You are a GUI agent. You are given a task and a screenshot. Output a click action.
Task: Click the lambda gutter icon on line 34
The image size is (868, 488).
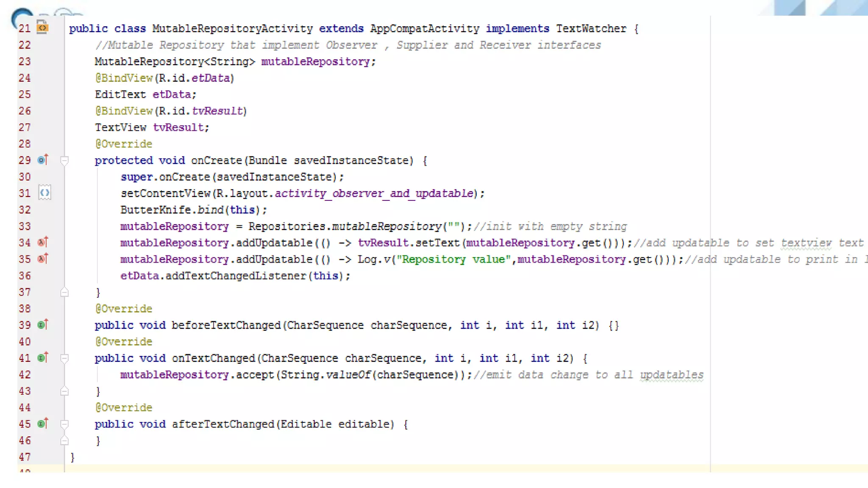43,242
